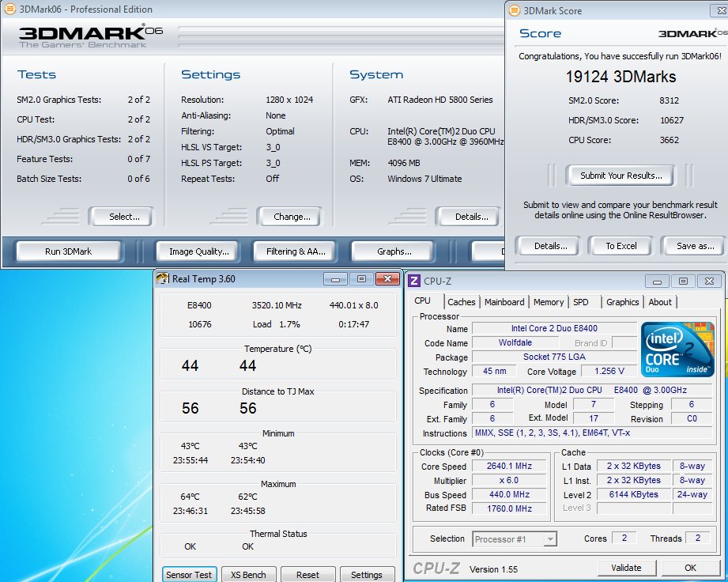The width and height of the screenshot is (728, 582).
Task: Maximize the CPU-Z window
Action: (x=683, y=281)
